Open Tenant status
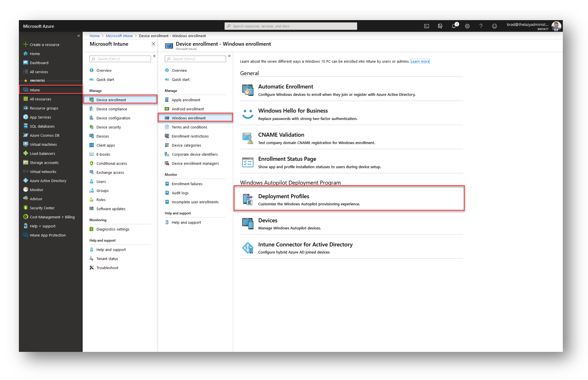This screenshot has height=380, width=588. point(107,259)
